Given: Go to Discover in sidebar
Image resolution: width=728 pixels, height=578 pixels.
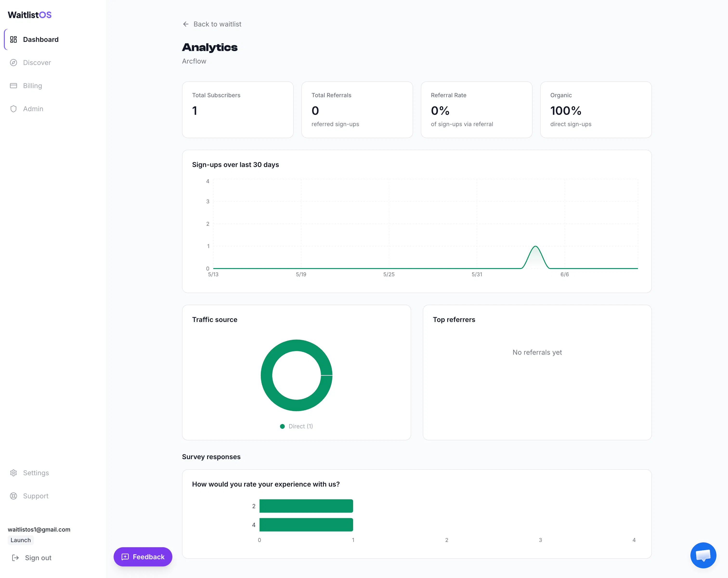Looking at the screenshot, I should click(53, 62).
